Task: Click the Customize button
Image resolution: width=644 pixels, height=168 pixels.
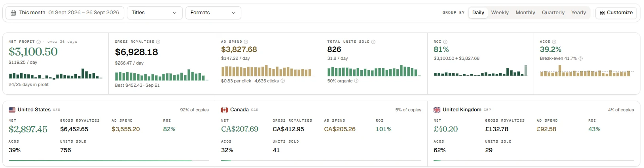Action: [616, 13]
